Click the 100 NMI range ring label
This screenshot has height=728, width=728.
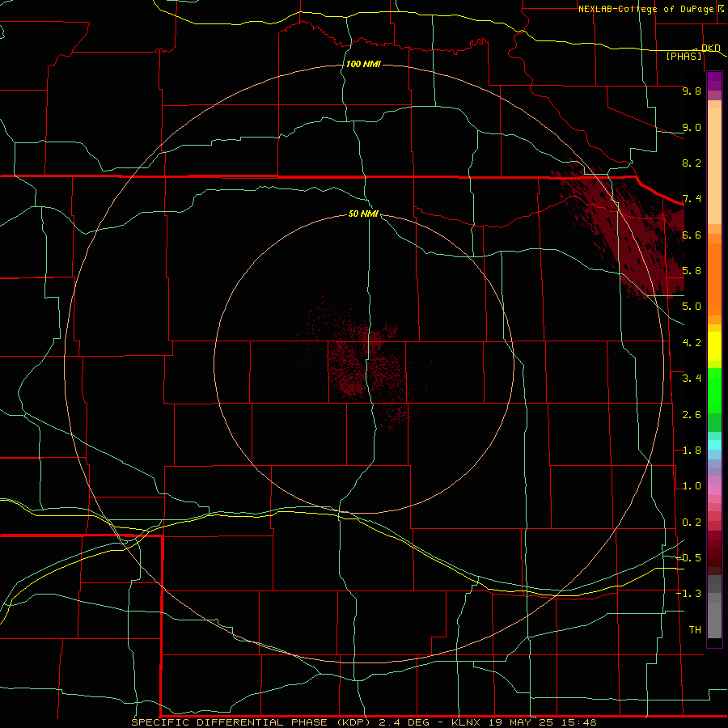tap(363, 64)
